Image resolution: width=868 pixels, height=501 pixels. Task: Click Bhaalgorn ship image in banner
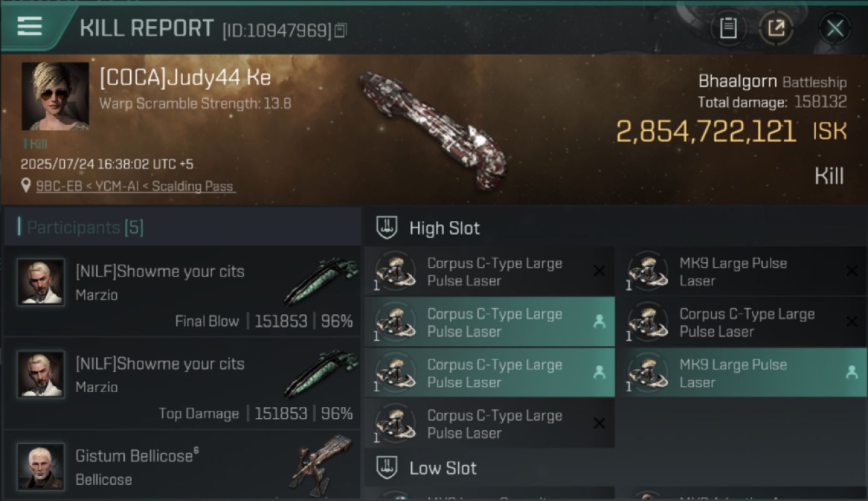click(431, 129)
